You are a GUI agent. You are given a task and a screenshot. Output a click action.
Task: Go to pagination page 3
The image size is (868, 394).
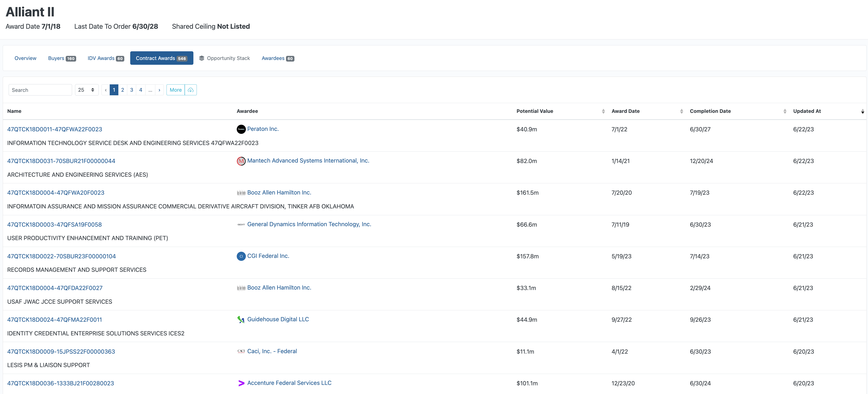[x=131, y=90]
